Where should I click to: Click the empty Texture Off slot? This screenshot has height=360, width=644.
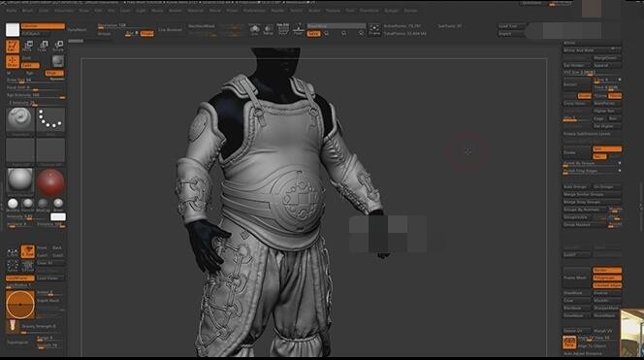50,151
